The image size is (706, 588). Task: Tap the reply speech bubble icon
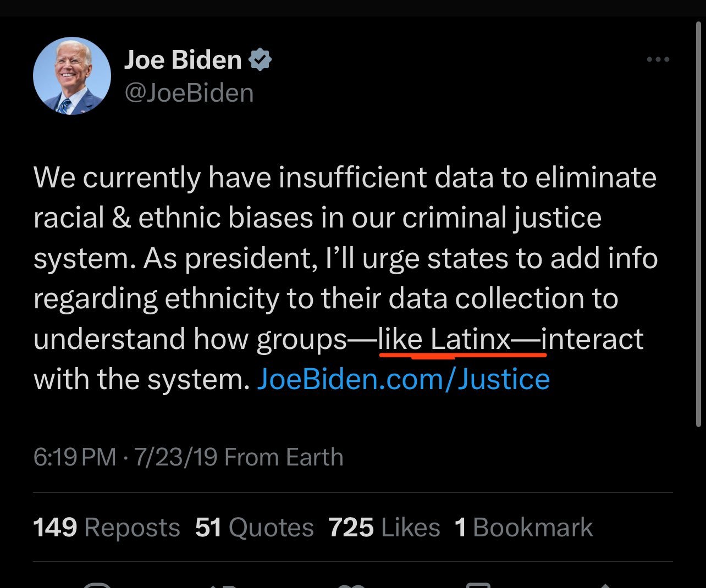tap(97, 585)
